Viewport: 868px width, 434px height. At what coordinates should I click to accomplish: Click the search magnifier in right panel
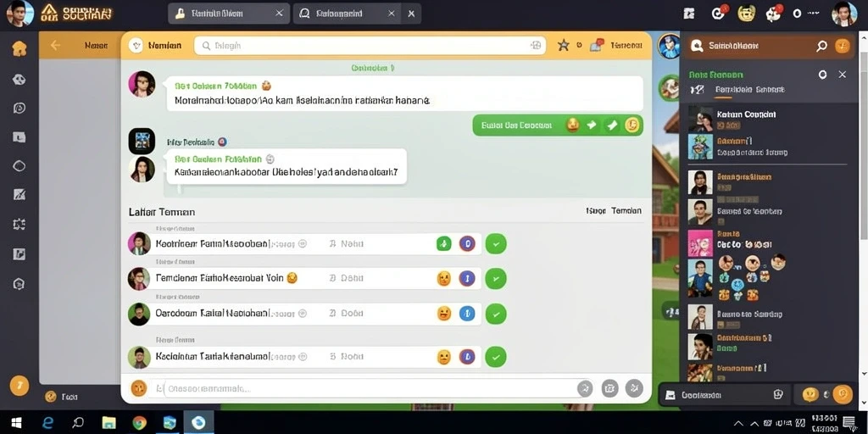(x=821, y=47)
